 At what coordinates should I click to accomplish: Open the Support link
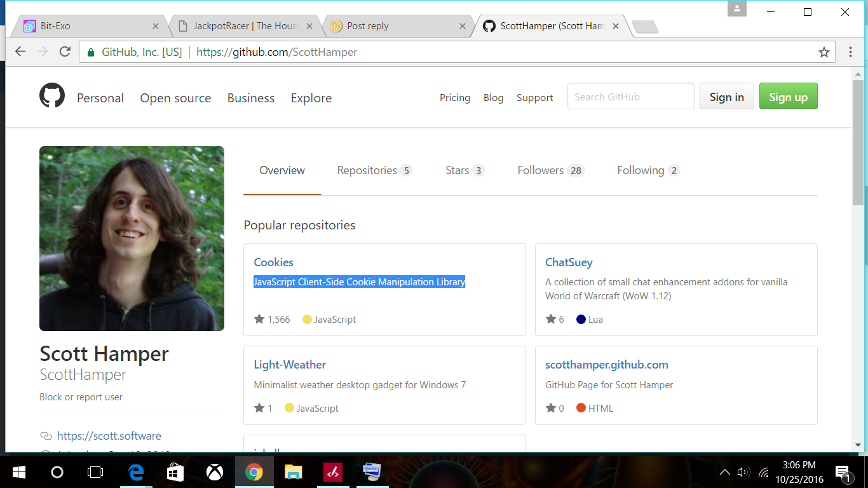(x=534, y=97)
